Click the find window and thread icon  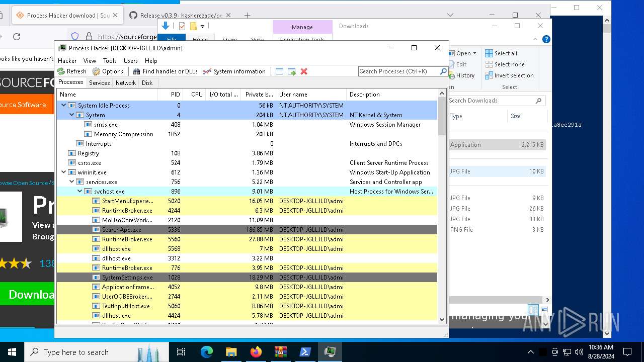[292, 71]
